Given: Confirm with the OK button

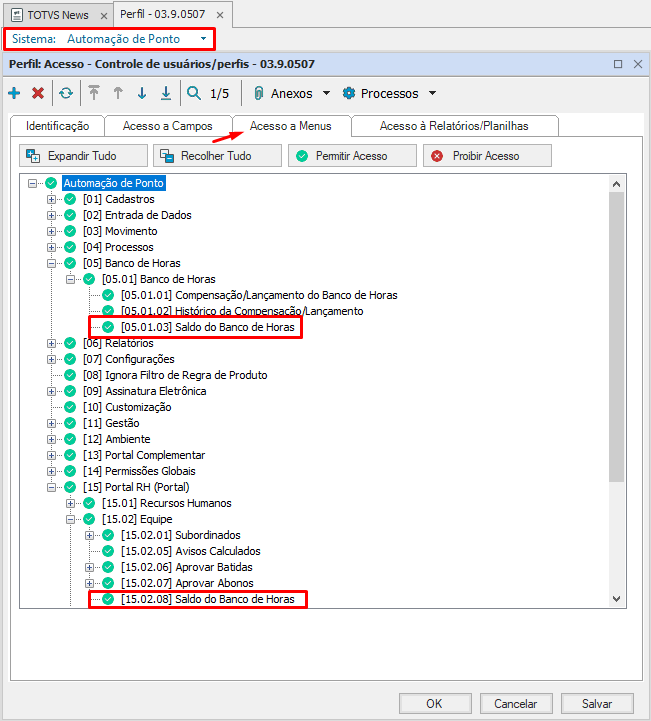Looking at the screenshot, I should pos(435,704).
